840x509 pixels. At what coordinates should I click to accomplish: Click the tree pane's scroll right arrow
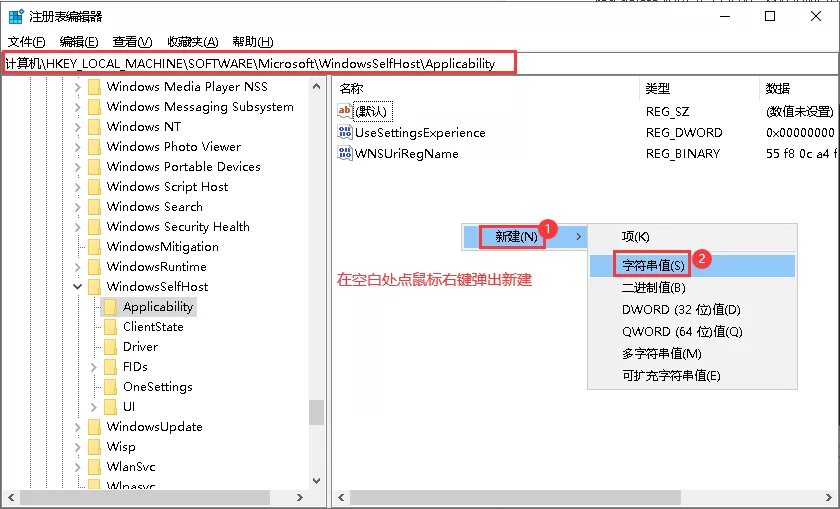point(299,497)
